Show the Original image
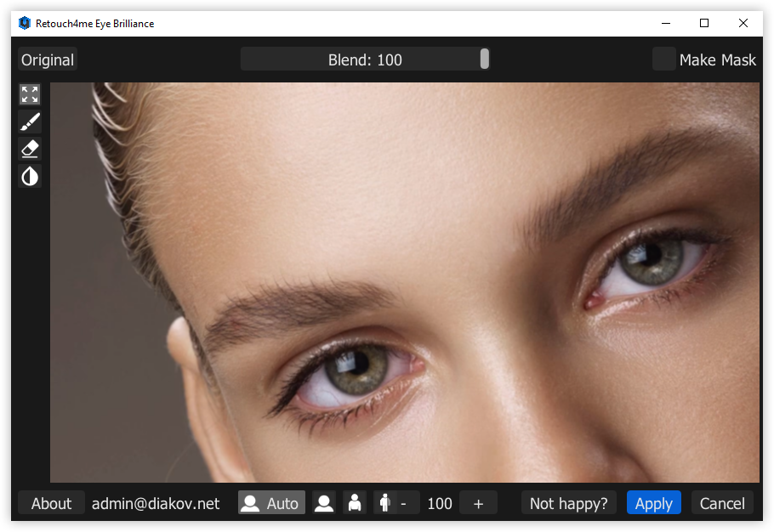774x532 pixels. [x=48, y=59]
